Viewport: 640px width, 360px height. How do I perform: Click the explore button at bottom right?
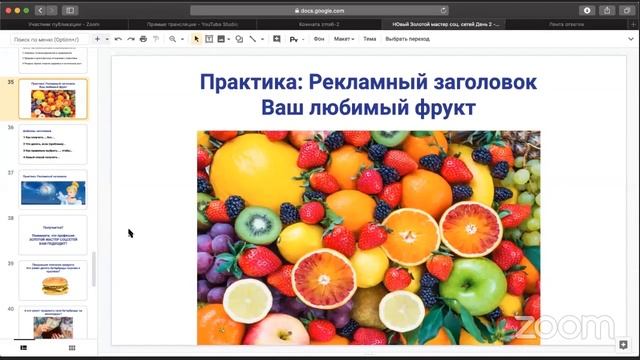(623, 345)
